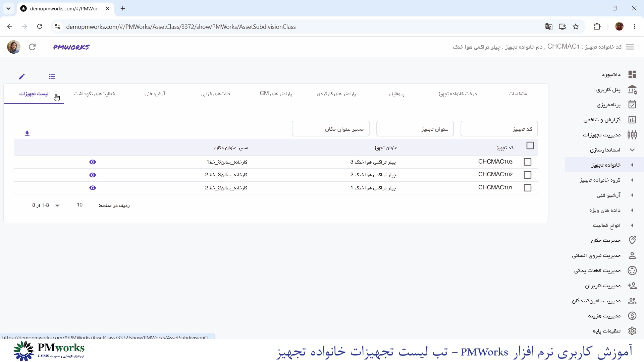Click the PMWORKS logo link
The image size is (644, 362).
(x=71, y=47)
